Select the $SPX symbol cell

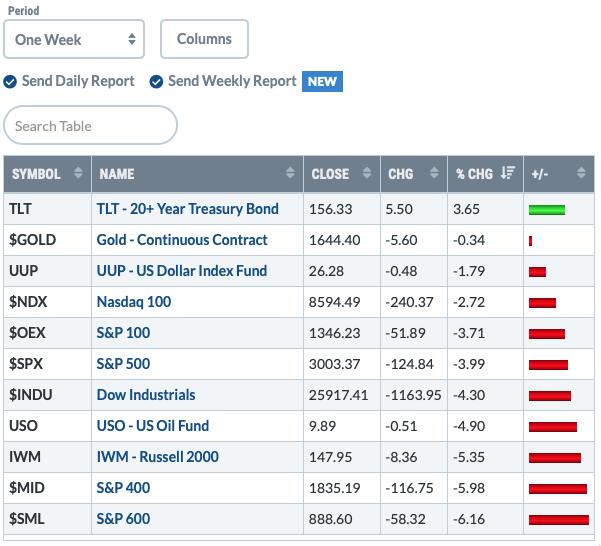48,364
